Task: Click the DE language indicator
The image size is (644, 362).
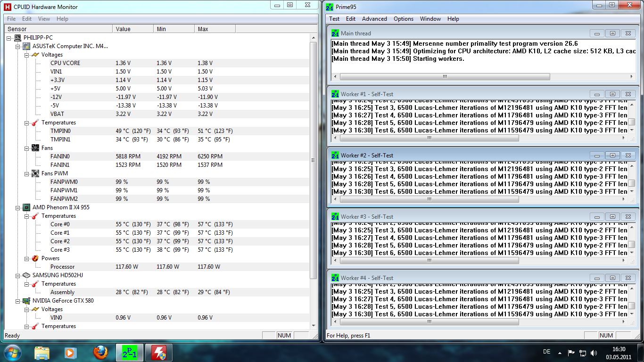Action: tap(547, 352)
